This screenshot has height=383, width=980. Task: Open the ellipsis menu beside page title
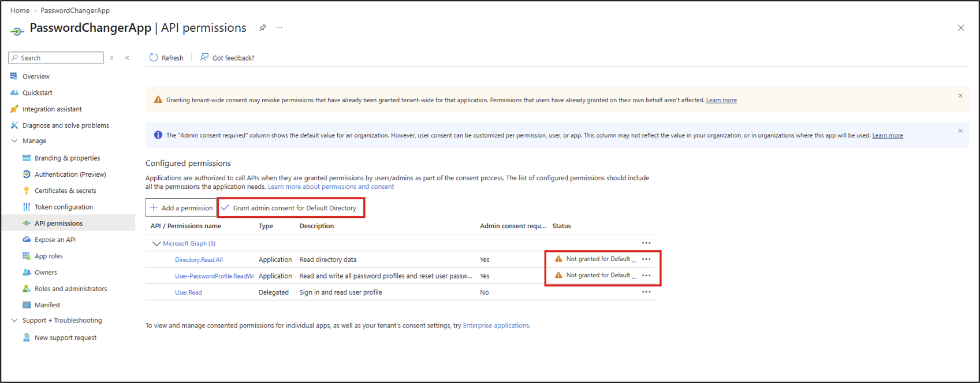click(279, 28)
